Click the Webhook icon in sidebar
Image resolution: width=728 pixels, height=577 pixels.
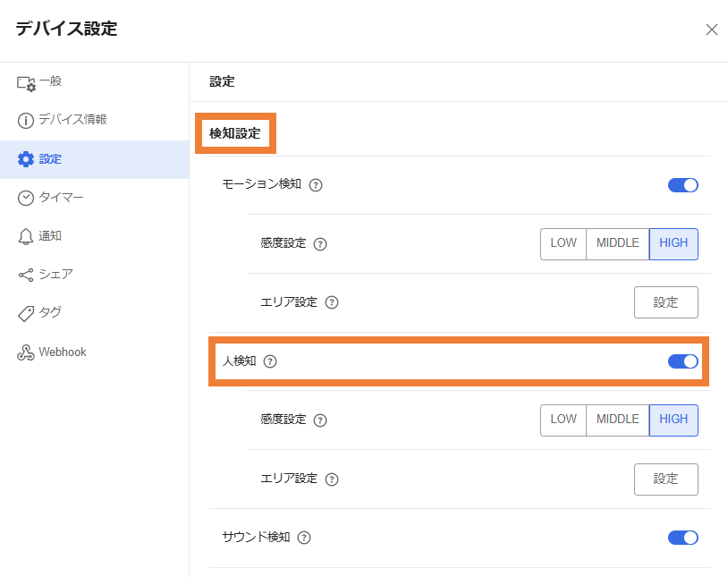click(x=26, y=352)
